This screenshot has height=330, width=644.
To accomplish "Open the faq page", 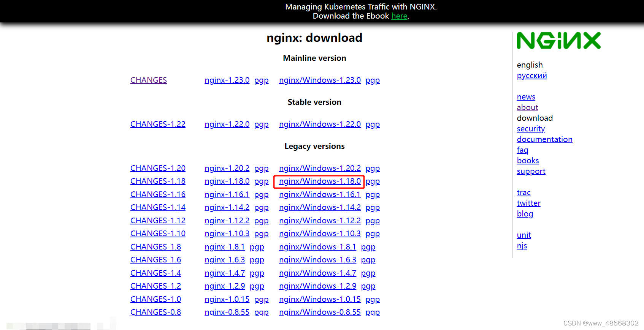I will [522, 150].
